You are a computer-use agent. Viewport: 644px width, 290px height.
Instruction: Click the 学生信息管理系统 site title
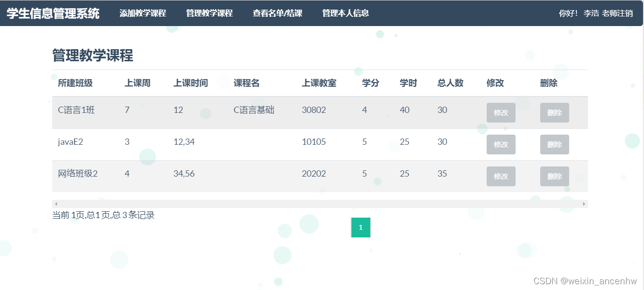pyautogui.click(x=53, y=14)
